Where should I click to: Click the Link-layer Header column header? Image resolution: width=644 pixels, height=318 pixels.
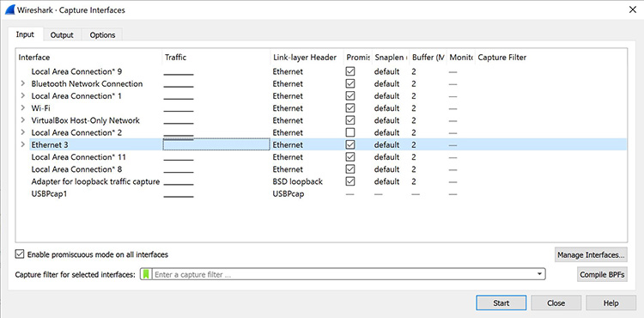tap(305, 58)
